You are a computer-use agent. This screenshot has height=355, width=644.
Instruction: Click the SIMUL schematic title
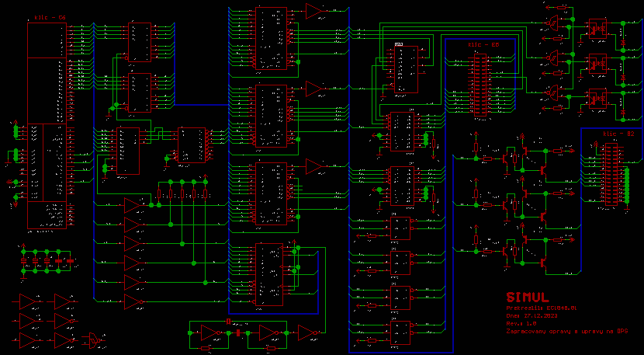coord(528,297)
